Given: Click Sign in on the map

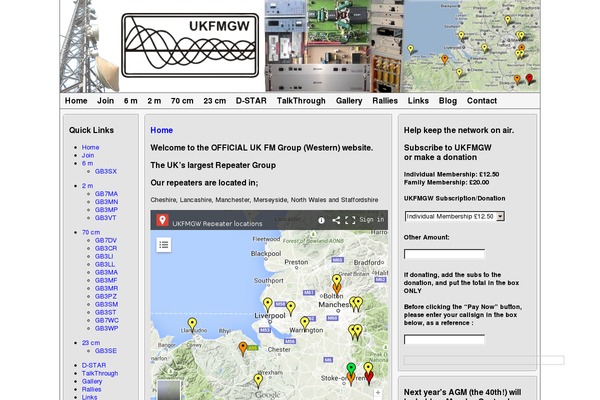Looking at the screenshot, I should (371, 220).
